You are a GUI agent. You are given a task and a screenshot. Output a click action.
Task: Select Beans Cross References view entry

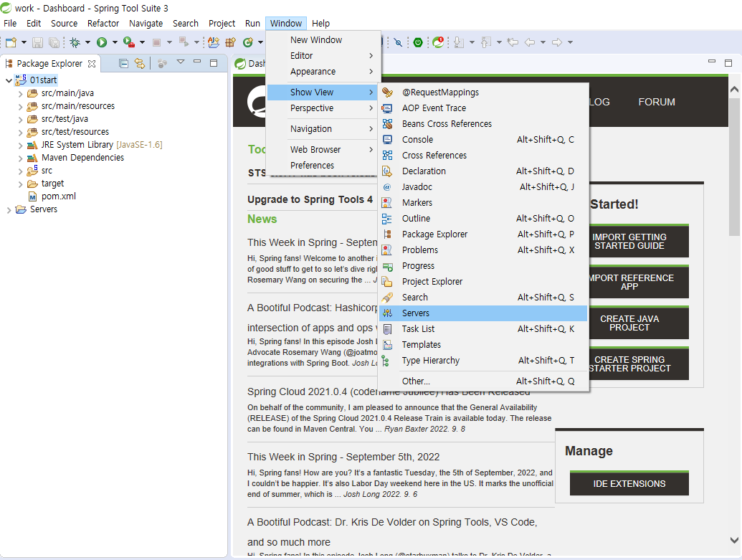(483, 124)
